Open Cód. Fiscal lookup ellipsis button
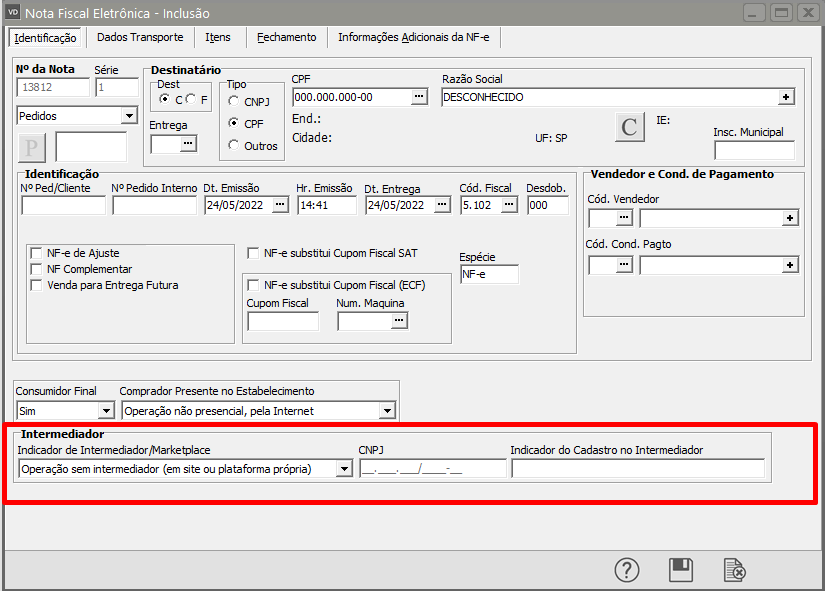The height and width of the screenshot is (591, 825). pos(509,205)
